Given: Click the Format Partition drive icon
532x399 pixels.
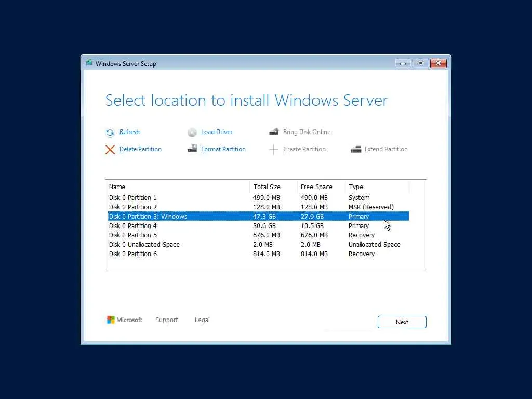Looking at the screenshot, I should [192, 149].
